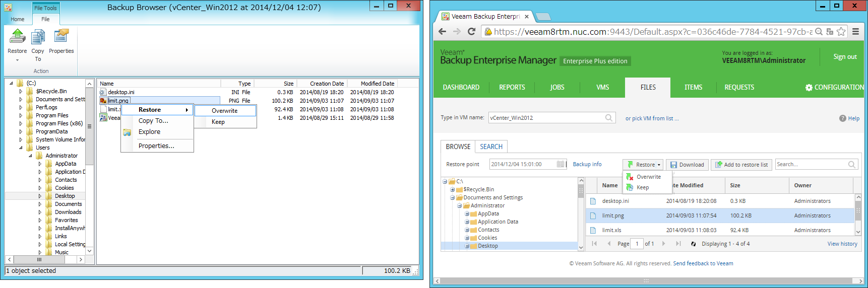This screenshot has height=288, width=868.
Task: Click browser forward arrow
Action: 457,32
